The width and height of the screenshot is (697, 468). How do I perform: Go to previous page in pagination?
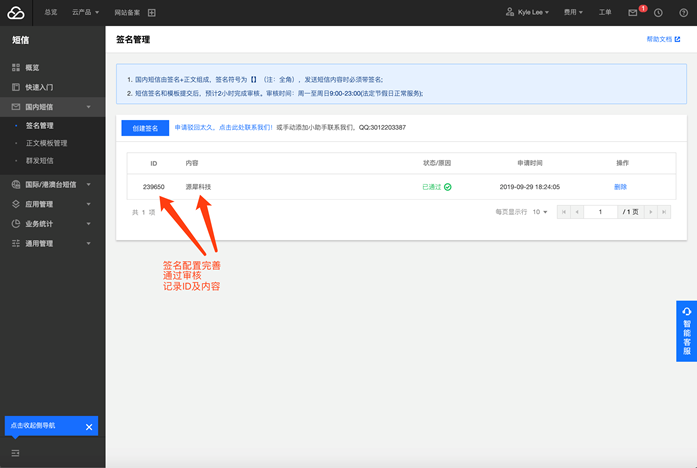pyautogui.click(x=577, y=212)
